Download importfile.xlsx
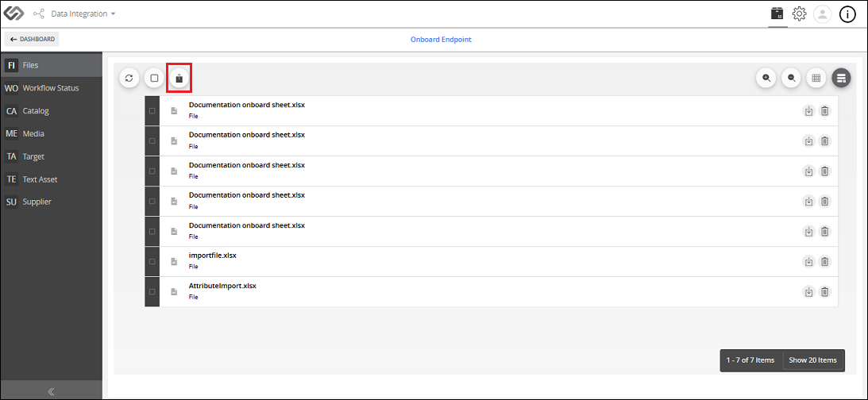 (808, 262)
